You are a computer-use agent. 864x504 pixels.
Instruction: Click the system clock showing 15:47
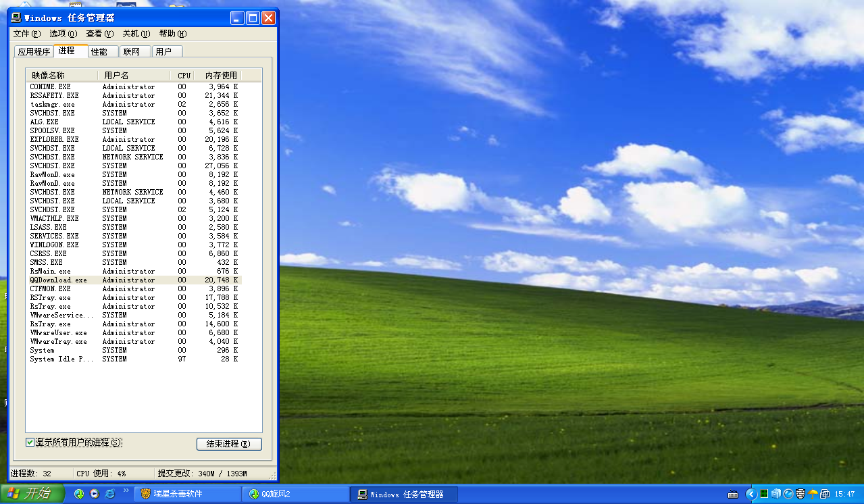[x=844, y=495]
